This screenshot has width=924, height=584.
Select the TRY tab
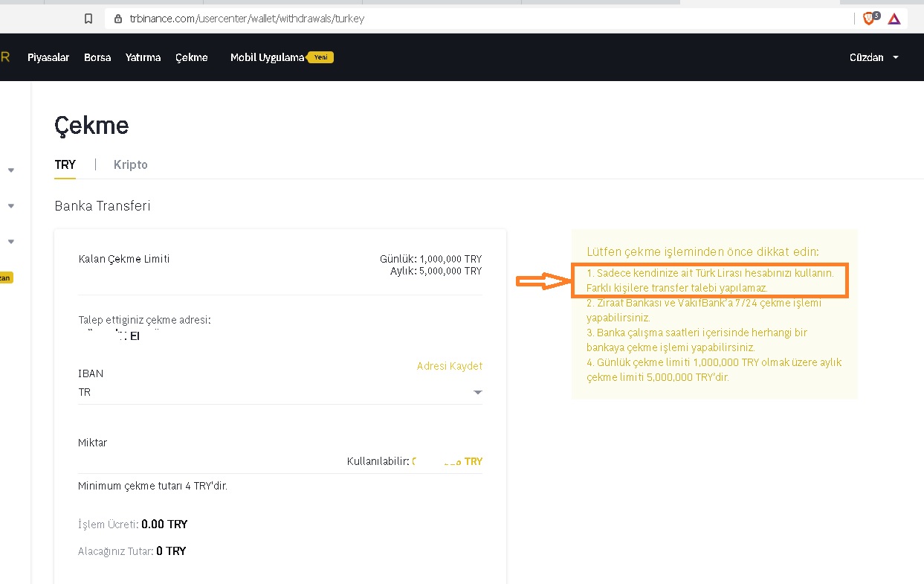[65, 165]
